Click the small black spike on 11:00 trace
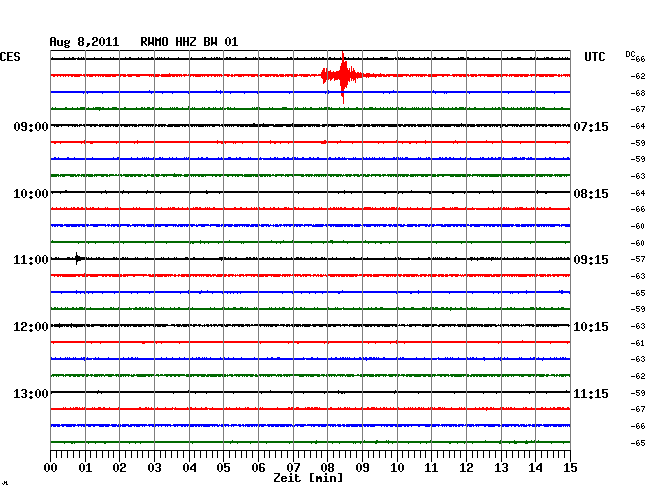Screen dimensions: 650x494 click(x=78, y=259)
